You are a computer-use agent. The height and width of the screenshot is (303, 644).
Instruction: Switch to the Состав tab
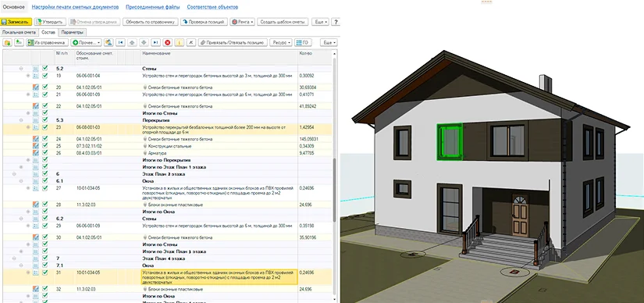pos(48,32)
